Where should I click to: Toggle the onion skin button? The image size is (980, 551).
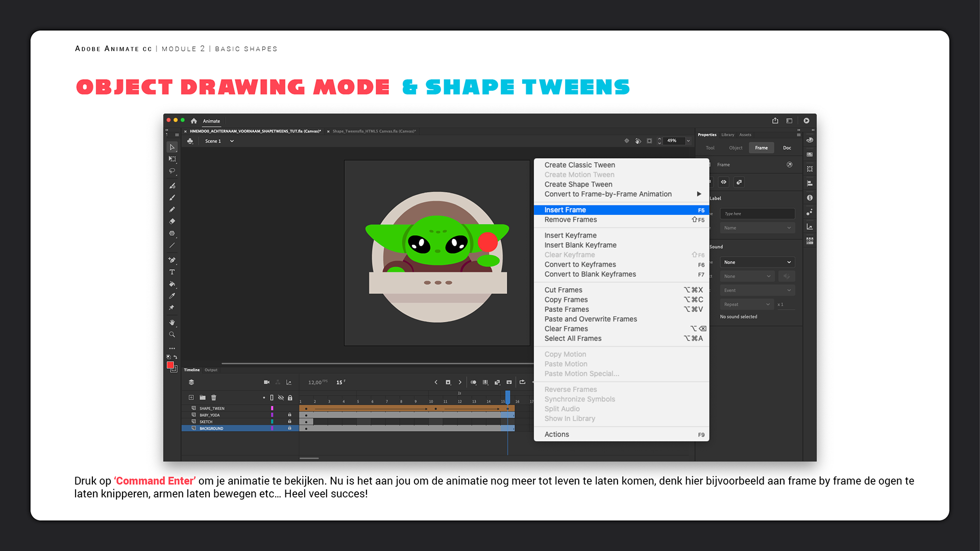473,382
